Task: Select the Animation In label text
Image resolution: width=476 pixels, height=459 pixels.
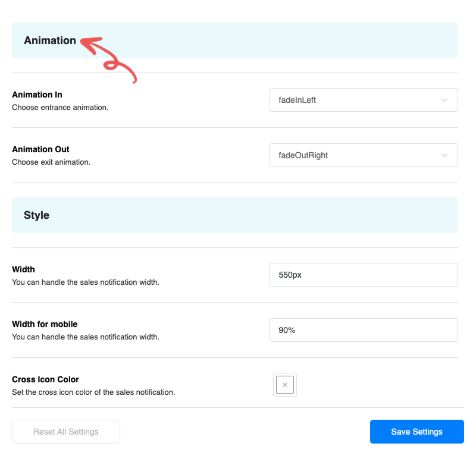Action: pos(37,95)
